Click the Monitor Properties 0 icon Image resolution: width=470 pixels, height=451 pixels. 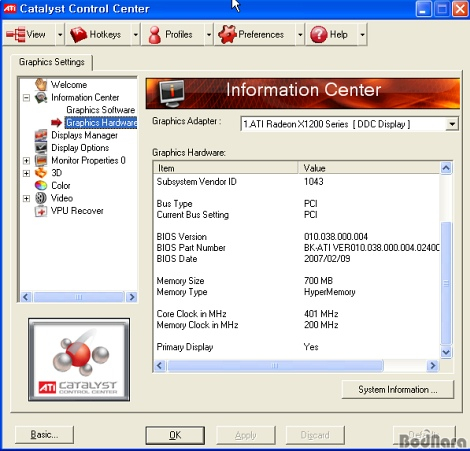pyautogui.click(x=41, y=160)
